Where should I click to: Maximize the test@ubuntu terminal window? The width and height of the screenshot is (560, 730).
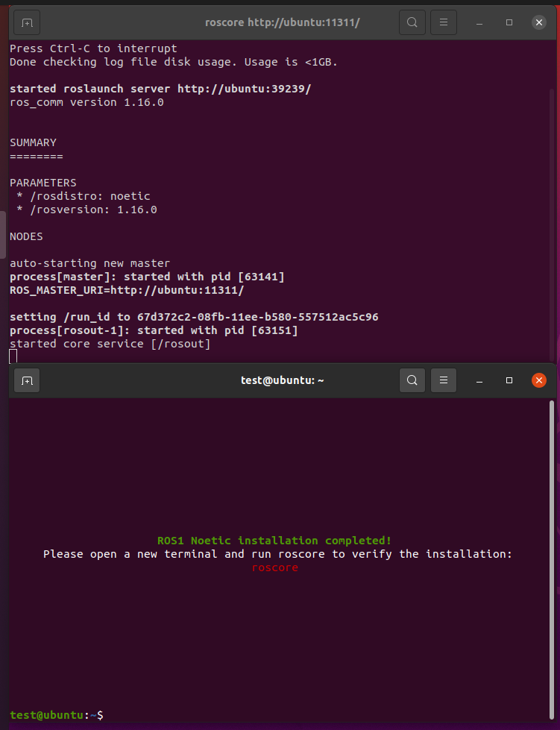point(509,380)
